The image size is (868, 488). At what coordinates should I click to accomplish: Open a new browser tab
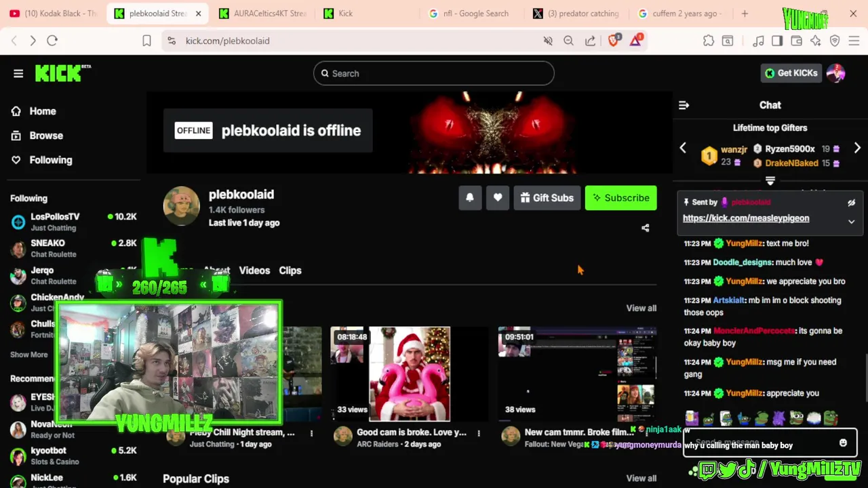click(x=745, y=14)
